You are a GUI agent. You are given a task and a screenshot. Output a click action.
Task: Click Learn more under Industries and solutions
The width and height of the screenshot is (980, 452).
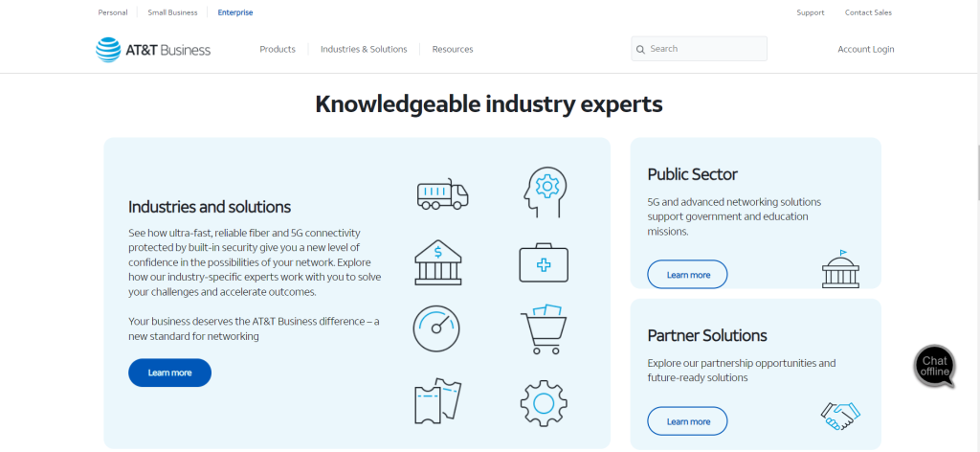(x=169, y=373)
